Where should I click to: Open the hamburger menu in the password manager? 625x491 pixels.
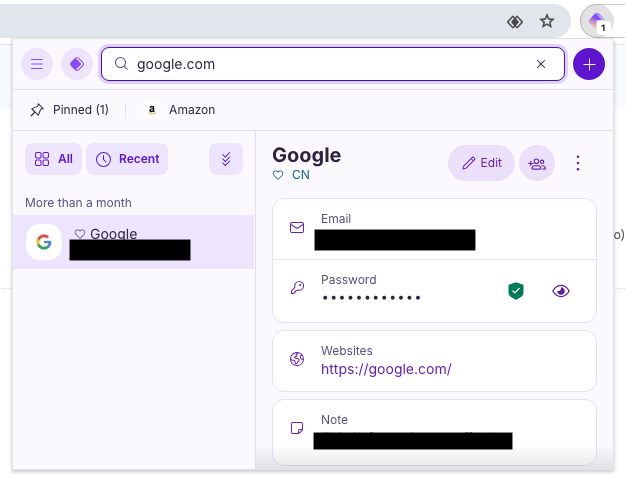click(x=37, y=64)
